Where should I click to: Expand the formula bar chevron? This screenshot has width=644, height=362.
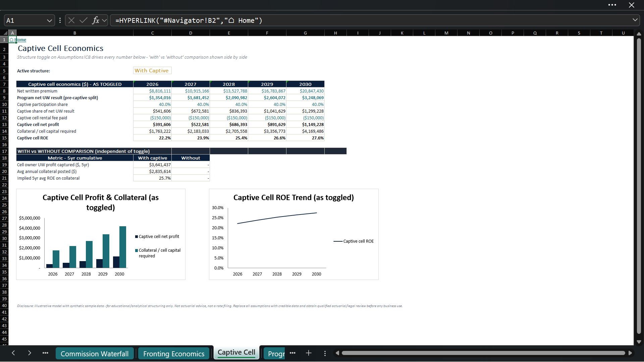635,20
